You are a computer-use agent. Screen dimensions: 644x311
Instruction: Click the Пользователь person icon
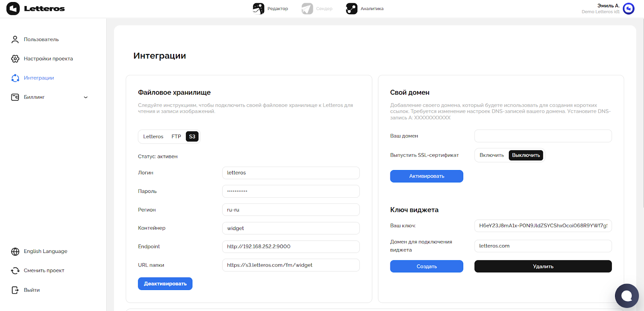pyautogui.click(x=15, y=39)
